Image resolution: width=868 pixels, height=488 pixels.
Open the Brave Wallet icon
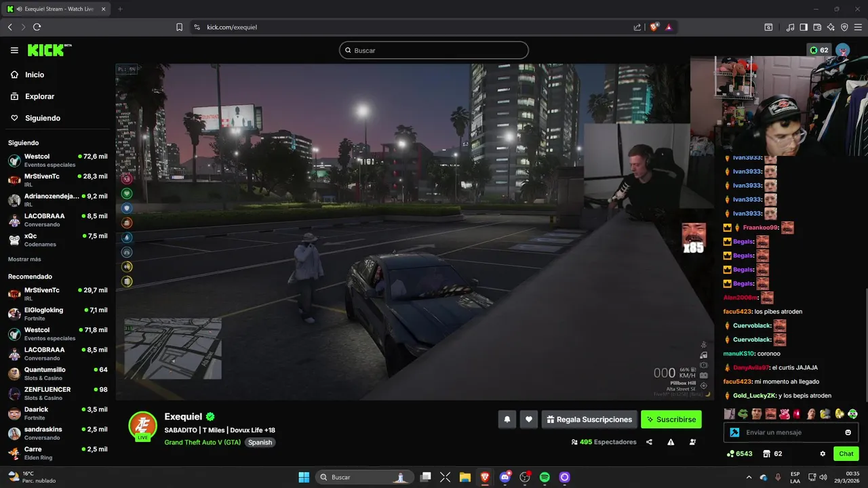tap(817, 27)
